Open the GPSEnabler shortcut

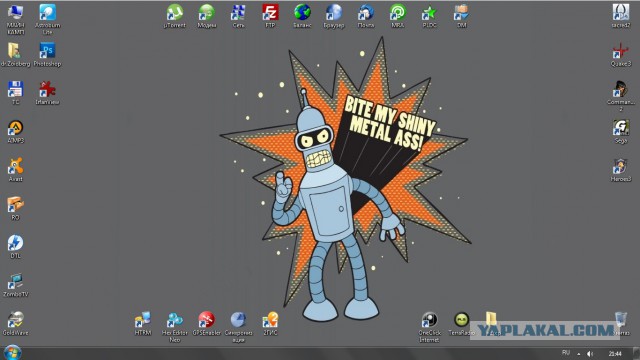[x=207, y=320]
